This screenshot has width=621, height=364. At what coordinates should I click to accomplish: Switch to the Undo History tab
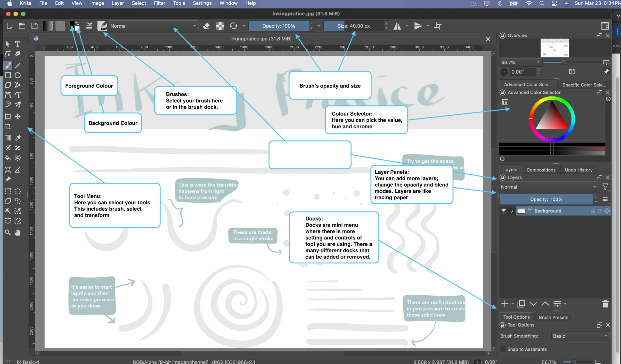click(x=578, y=170)
